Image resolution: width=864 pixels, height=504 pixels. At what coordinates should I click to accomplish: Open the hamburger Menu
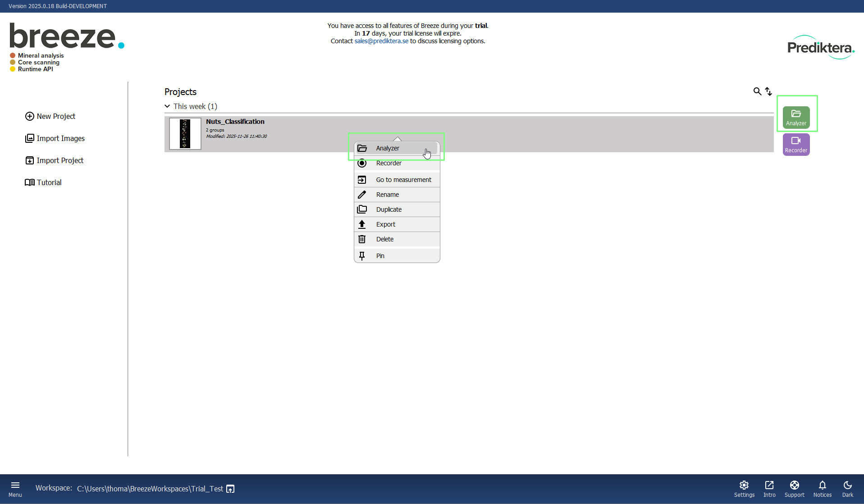[15, 489]
